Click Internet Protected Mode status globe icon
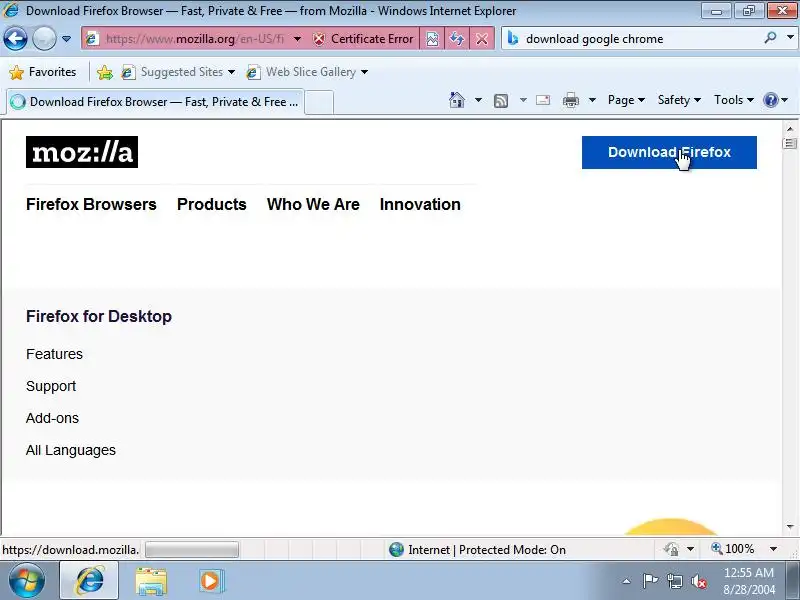The height and width of the screenshot is (600, 800). 396,549
